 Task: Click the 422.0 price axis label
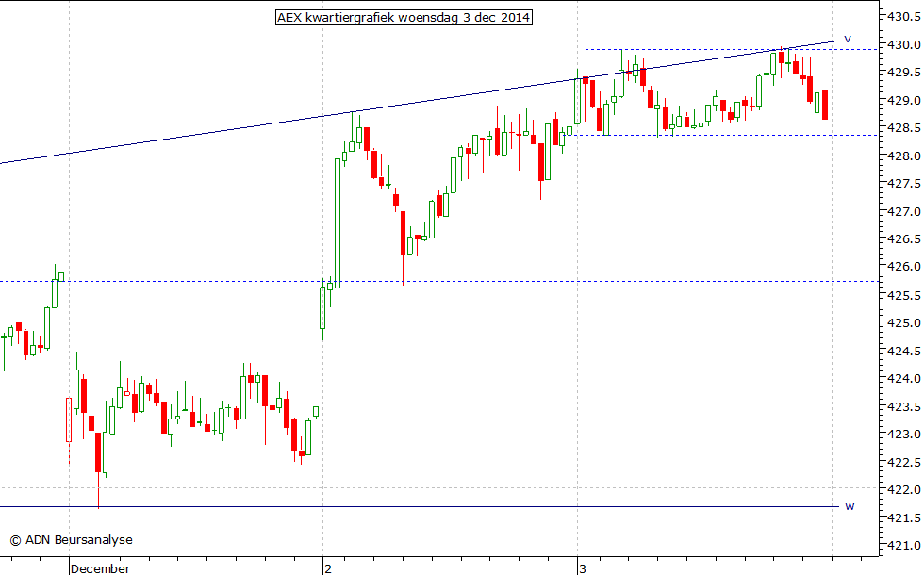coord(904,490)
